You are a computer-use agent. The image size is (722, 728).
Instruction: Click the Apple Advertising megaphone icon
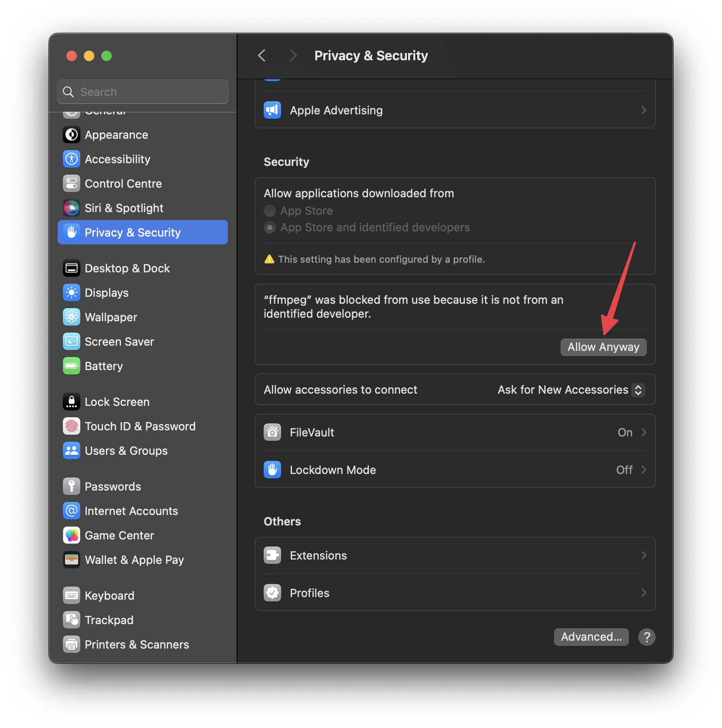(272, 110)
